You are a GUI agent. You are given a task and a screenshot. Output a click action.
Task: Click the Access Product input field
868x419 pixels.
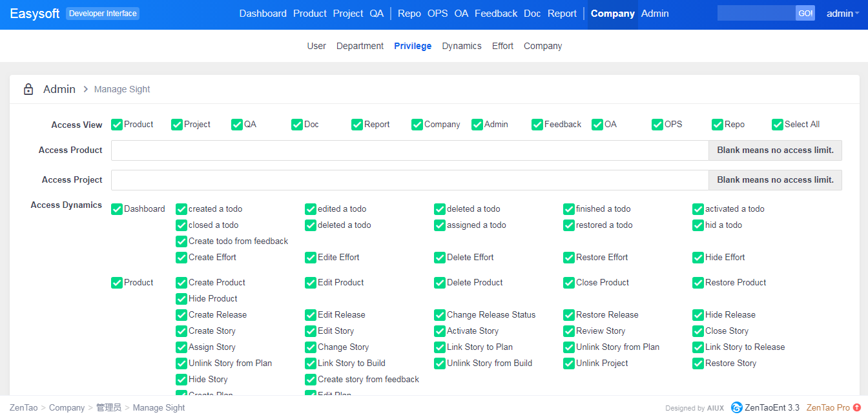click(410, 150)
